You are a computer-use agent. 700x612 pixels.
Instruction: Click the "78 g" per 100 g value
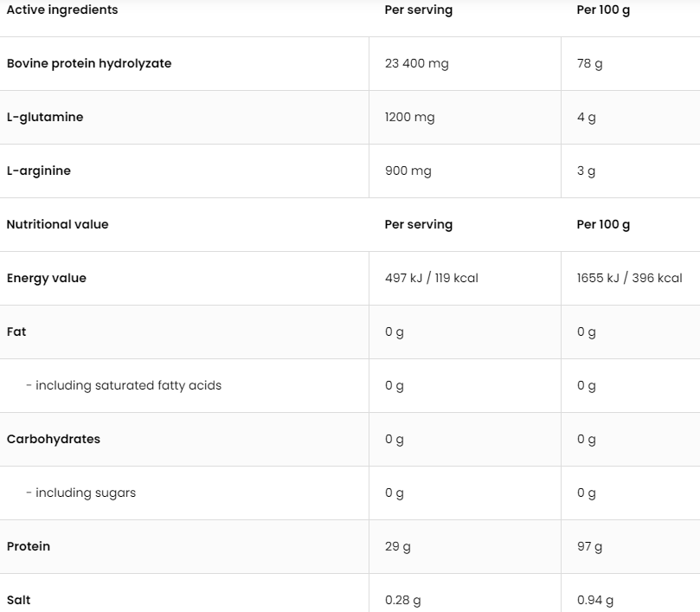[589, 63]
